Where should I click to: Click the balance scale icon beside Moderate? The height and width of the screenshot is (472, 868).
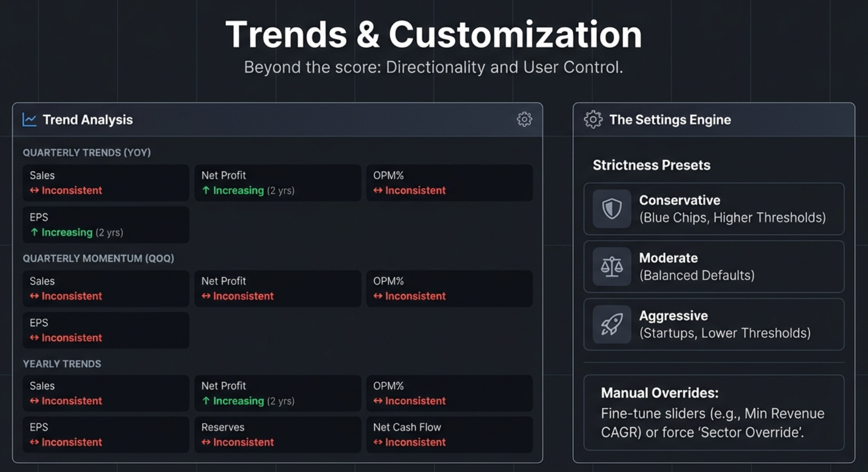tap(611, 267)
